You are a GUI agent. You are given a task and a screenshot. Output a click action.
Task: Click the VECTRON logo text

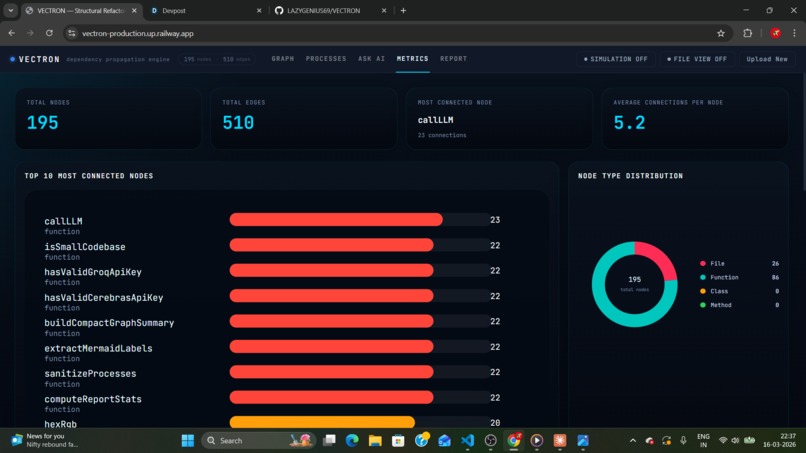point(39,59)
